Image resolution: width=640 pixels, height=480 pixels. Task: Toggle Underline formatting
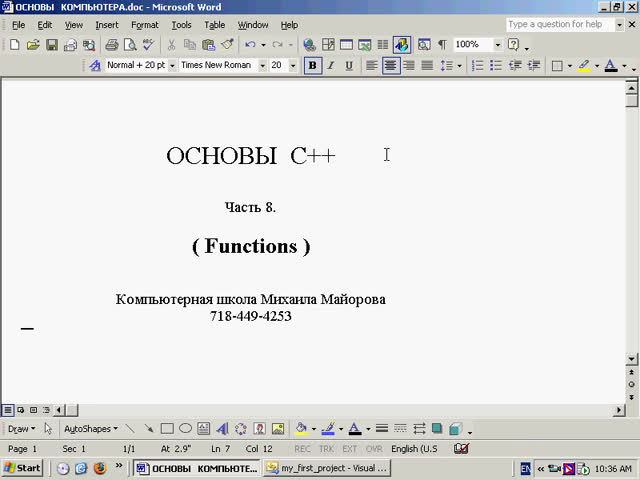point(348,66)
